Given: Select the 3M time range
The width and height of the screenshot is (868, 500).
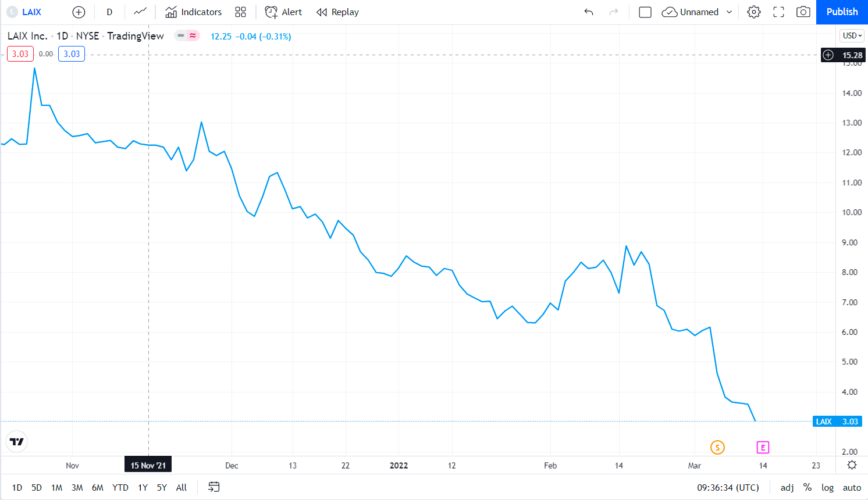Looking at the screenshot, I should click(x=77, y=488).
